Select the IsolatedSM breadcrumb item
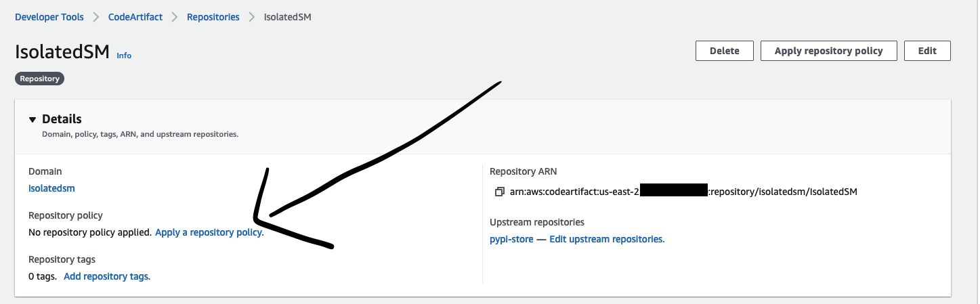The width and height of the screenshot is (980, 304). 288,17
